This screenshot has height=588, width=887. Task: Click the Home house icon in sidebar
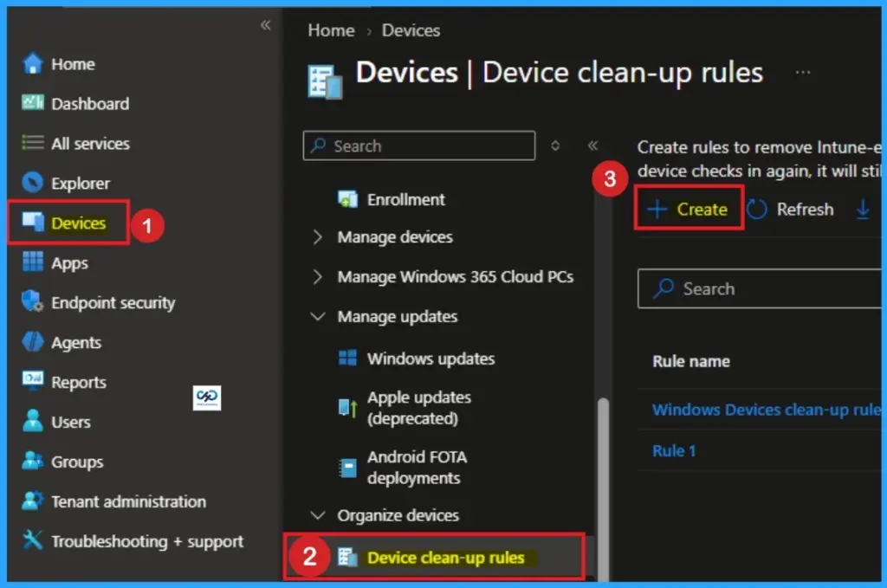click(33, 63)
